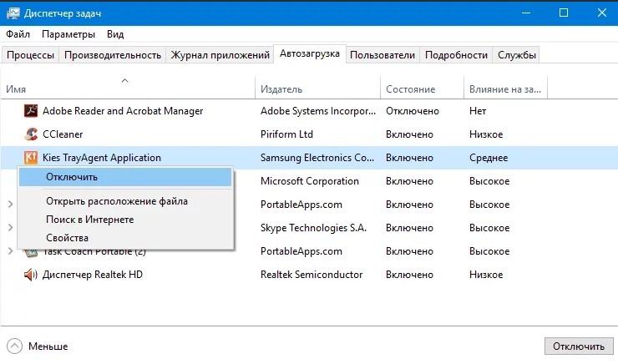
Task: Click the Низкое impact value for CCleaner
Action: pyautogui.click(x=486, y=134)
